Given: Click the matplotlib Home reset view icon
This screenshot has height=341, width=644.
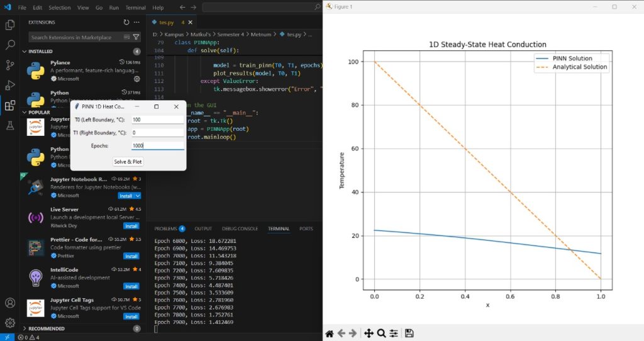Looking at the screenshot, I should pos(329,333).
